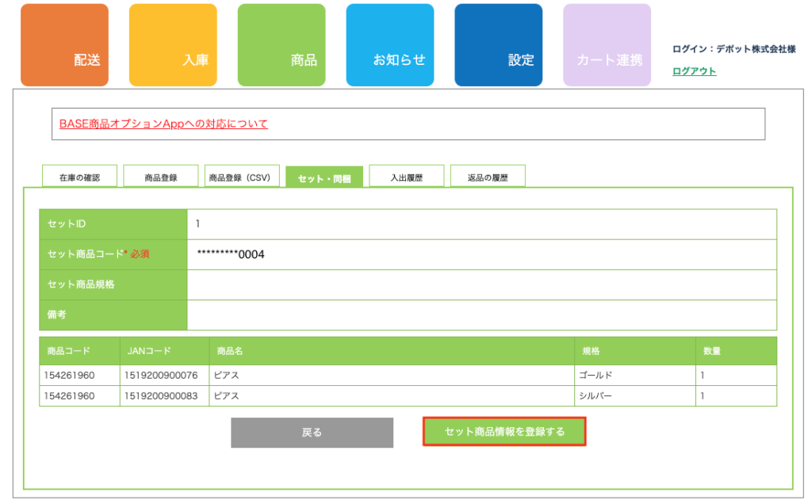
Task: Select the セット・同梱 tab
Action: (324, 178)
